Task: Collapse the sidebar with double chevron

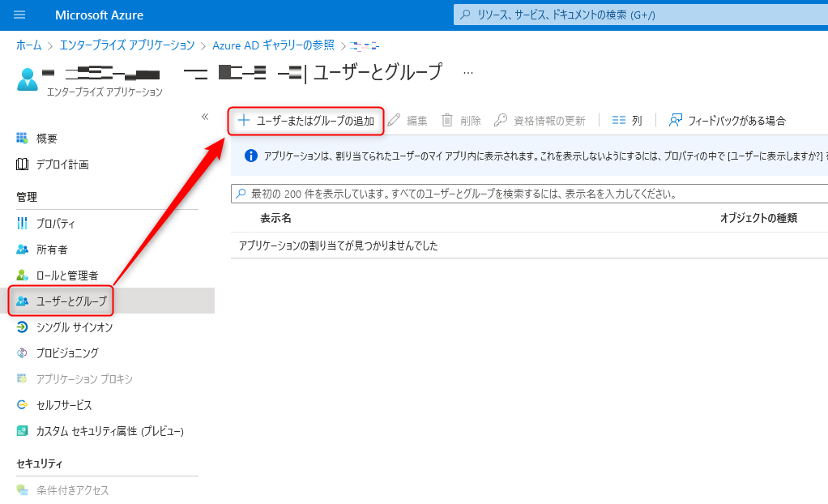Action: 205,117
